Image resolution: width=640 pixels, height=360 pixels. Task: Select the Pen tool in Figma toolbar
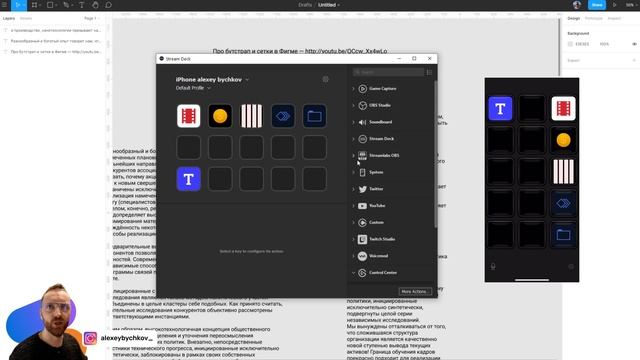pos(66,5)
